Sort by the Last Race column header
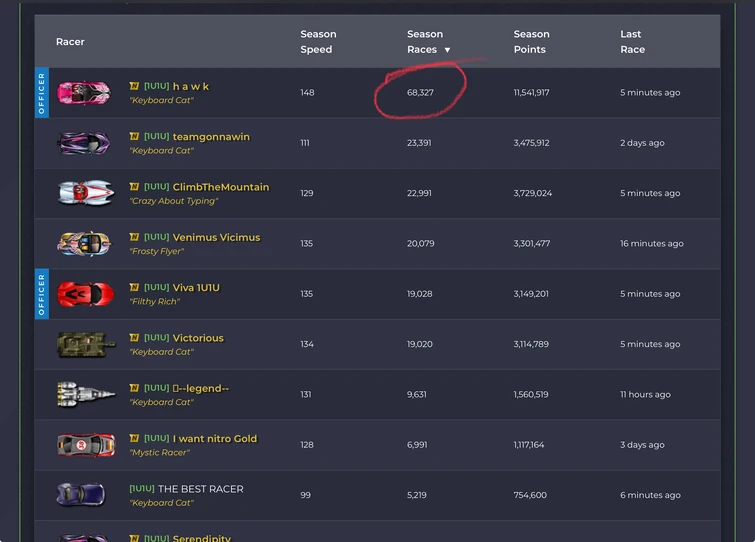Image resolution: width=755 pixels, height=542 pixels. [x=632, y=42]
